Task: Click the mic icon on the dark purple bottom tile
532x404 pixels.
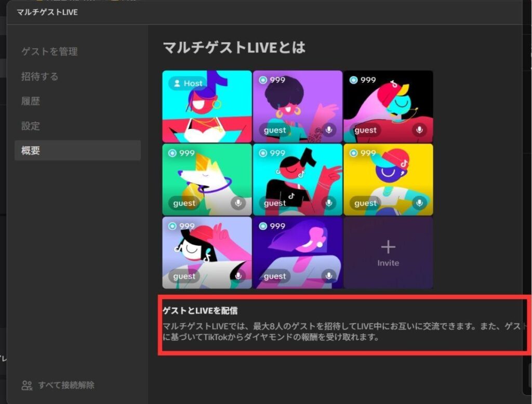Action: click(x=329, y=276)
